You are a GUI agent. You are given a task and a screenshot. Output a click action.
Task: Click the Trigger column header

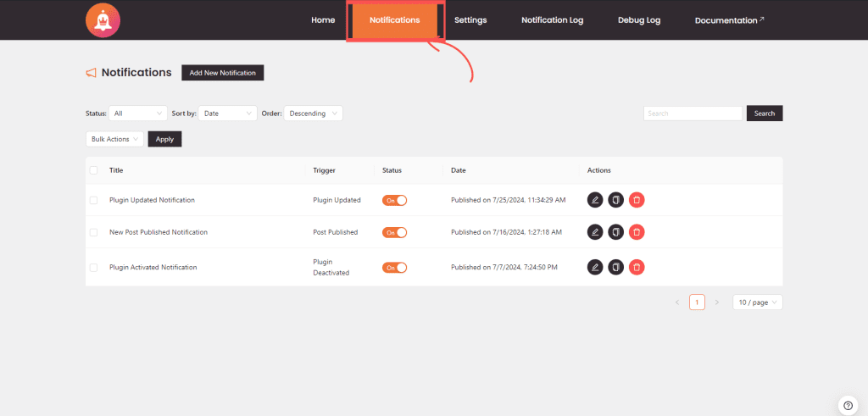325,170
